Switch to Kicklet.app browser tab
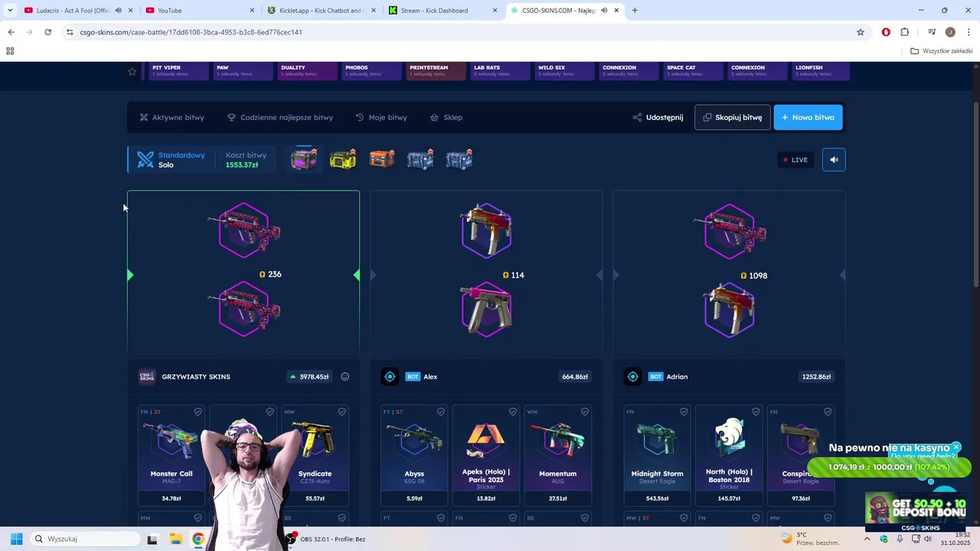Screen dimensions: 980x551 pyautogui.click(x=321, y=11)
